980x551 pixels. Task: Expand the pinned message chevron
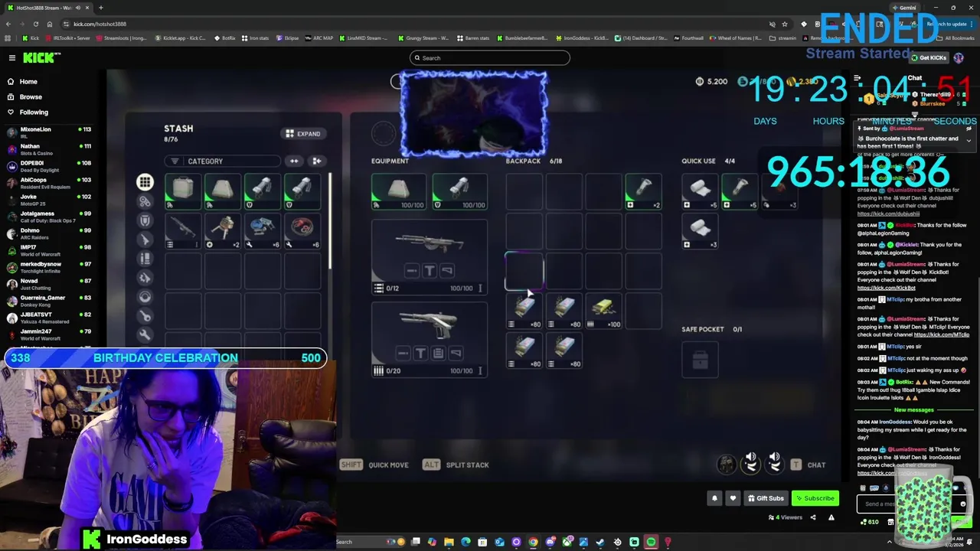(x=969, y=141)
